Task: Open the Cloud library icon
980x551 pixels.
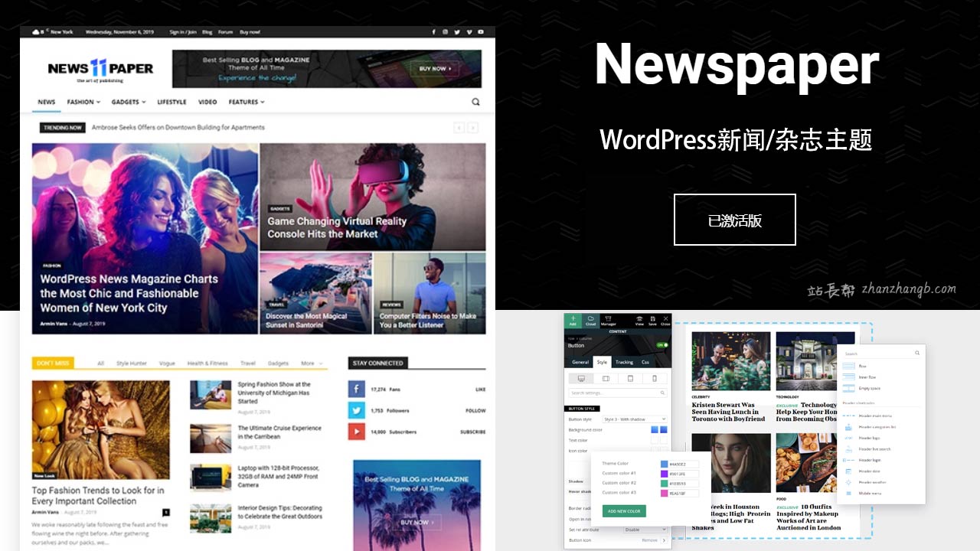Action: [x=590, y=318]
